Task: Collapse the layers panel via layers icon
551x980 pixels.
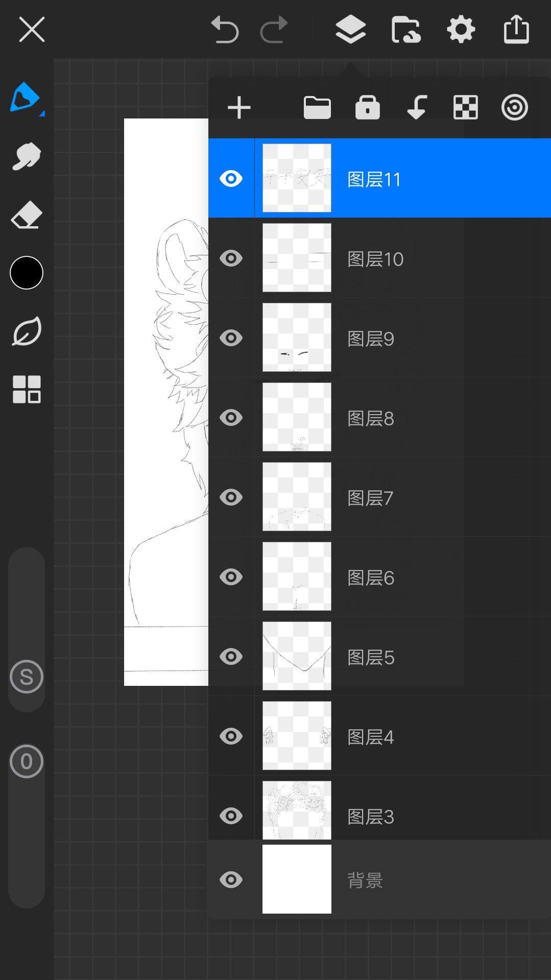Action: [x=351, y=30]
